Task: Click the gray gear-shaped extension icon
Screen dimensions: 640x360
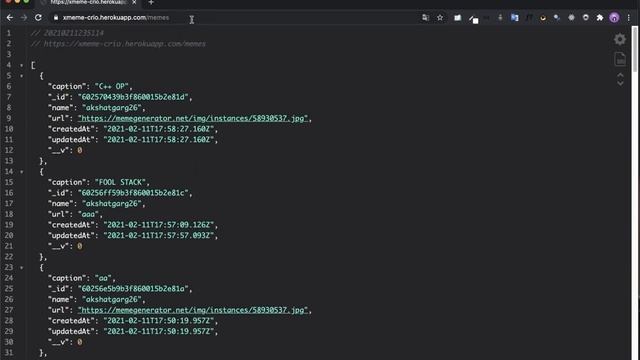Action: [x=571, y=18]
